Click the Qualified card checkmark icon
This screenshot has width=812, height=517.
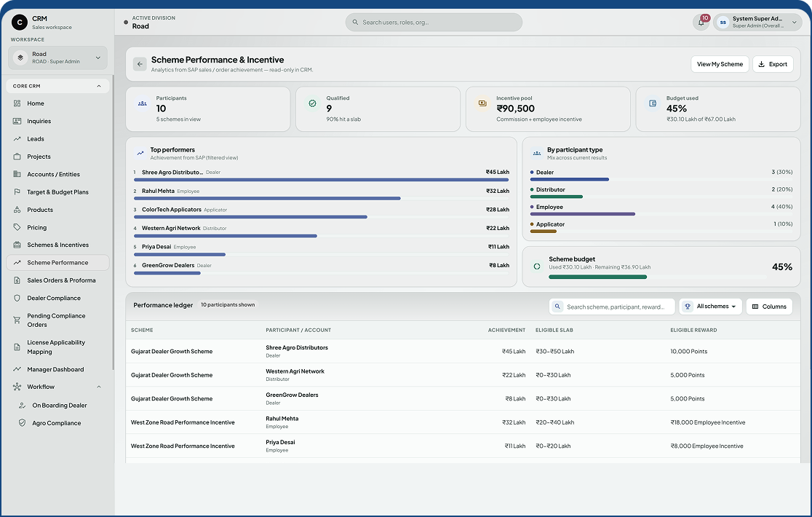pyautogui.click(x=312, y=103)
